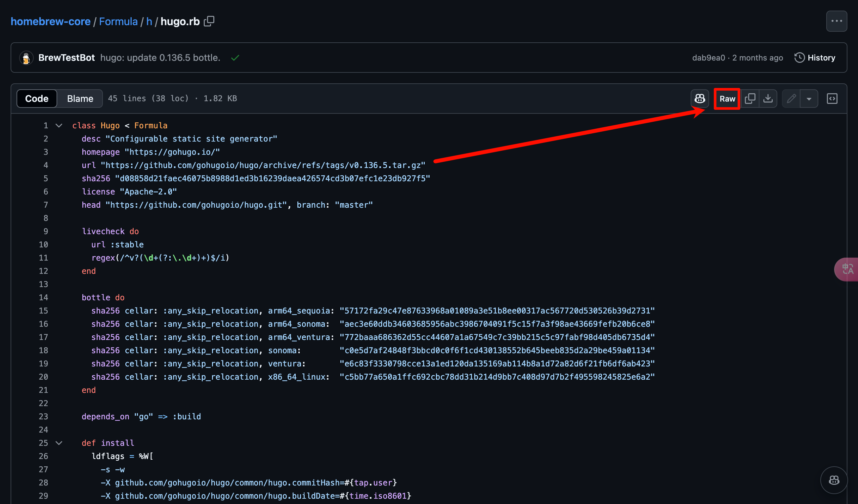Click the floating Copilot button at bottom right
This screenshot has height=504, width=858.
tap(834, 480)
